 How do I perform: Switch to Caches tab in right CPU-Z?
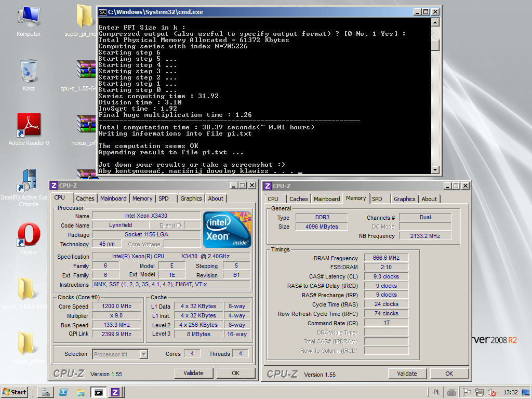click(x=299, y=199)
